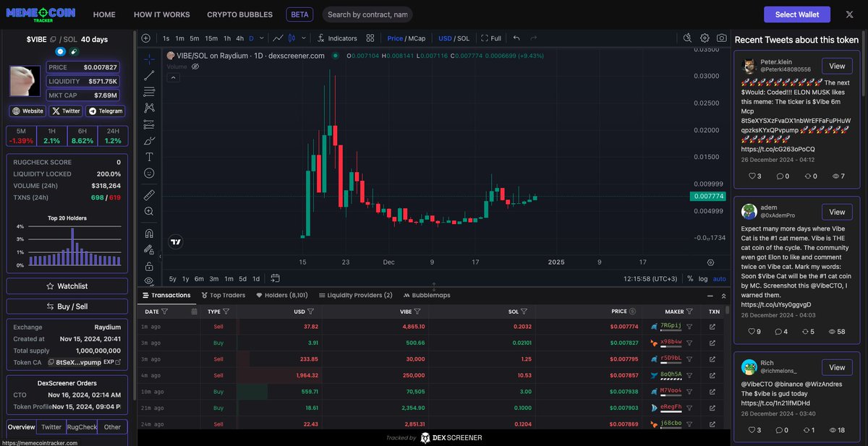Open Liquidity Providers (2) tab
868x446 pixels.
coord(355,295)
